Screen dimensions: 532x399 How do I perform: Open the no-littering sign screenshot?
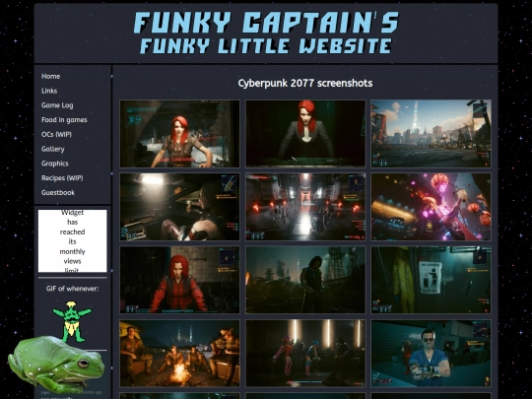tap(431, 280)
